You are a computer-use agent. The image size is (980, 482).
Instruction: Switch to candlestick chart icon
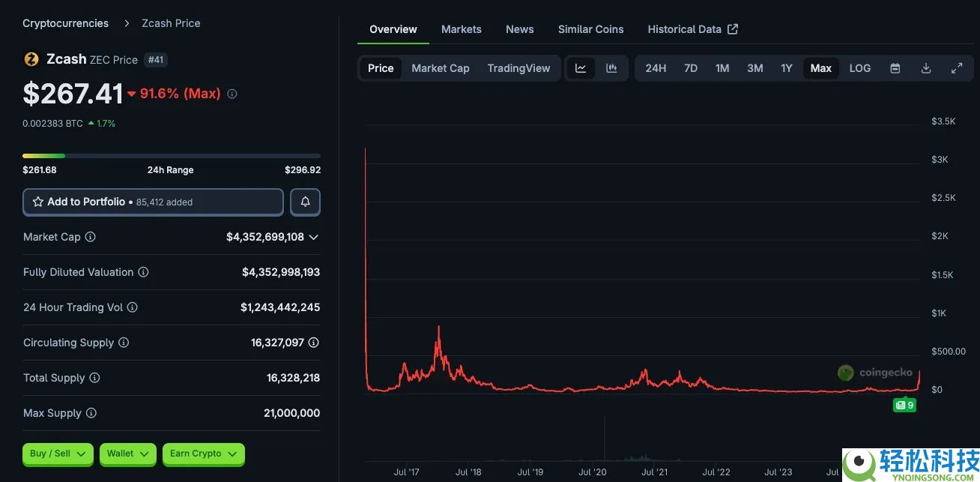click(611, 68)
